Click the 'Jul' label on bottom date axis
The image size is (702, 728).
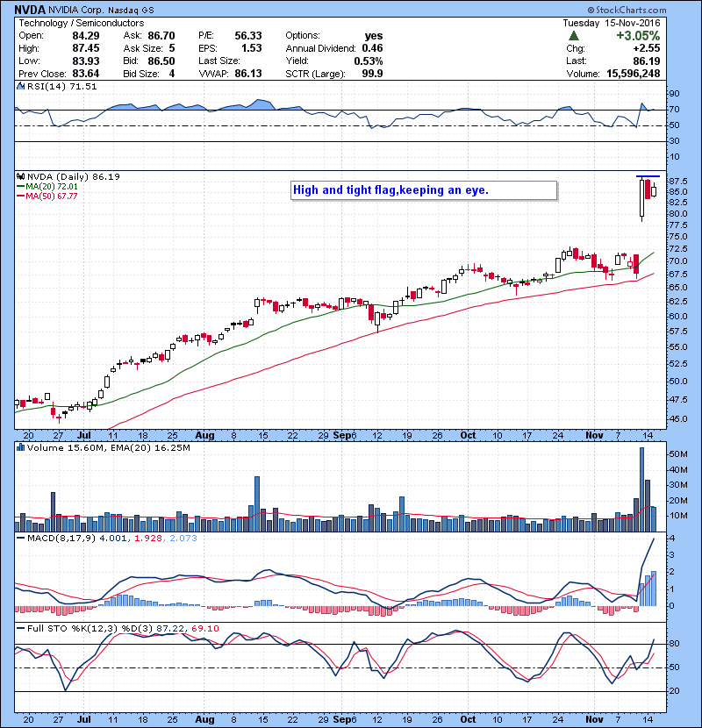84,719
